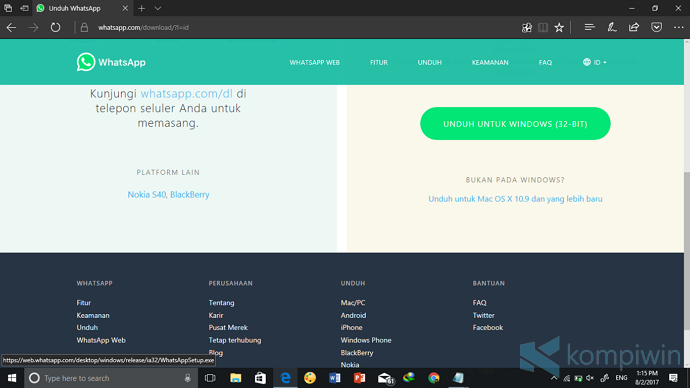Open the Action Center notifications icon
Screen dimensions: 690x388
click(x=673, y=378)
